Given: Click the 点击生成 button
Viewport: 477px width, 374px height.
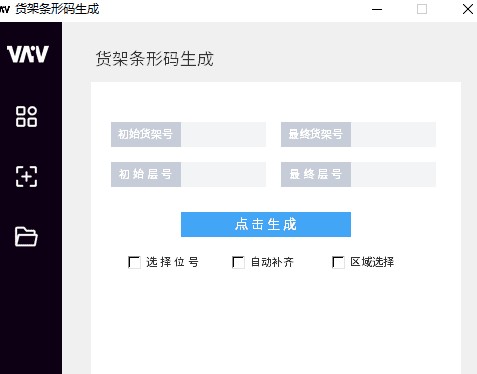Looking at the screenshot, I should [266, 224].
